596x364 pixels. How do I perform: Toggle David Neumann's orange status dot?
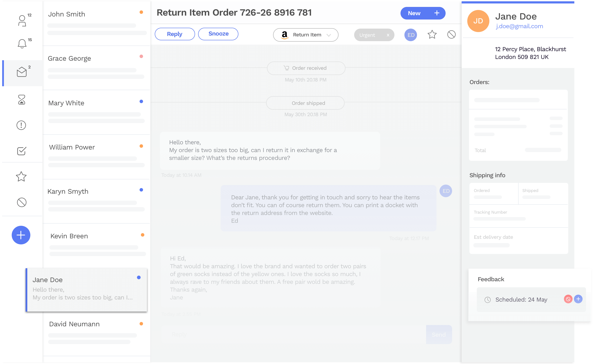point(141,324)
